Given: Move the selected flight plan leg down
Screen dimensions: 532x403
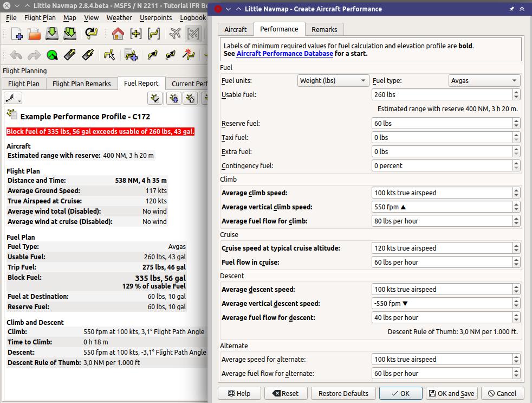Looking at the screenshot, I should pyautogui.click(x=88, y=55).
